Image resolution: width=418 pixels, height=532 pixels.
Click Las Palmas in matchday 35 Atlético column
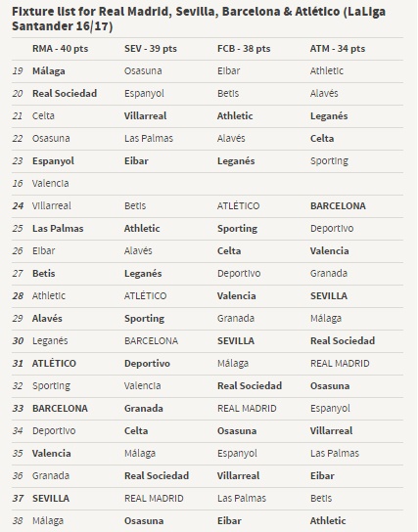335,454
